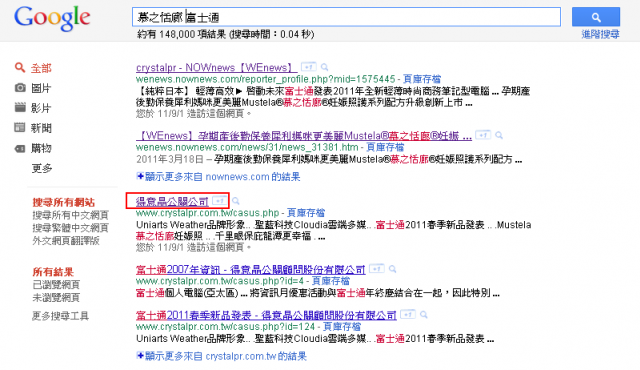Switch to 購物 results category

[41, 148]
